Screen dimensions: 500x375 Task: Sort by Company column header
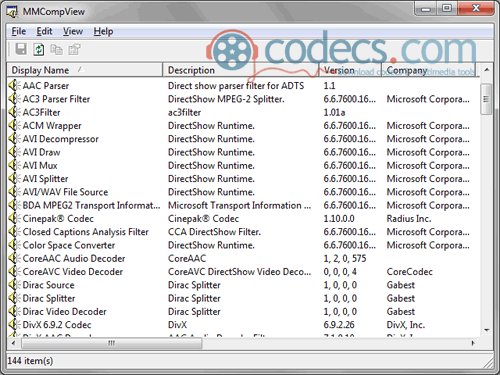pos(429,70)
